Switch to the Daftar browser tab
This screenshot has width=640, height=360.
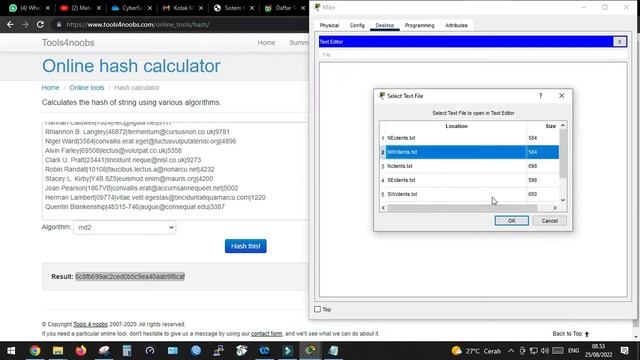(280, 8)
